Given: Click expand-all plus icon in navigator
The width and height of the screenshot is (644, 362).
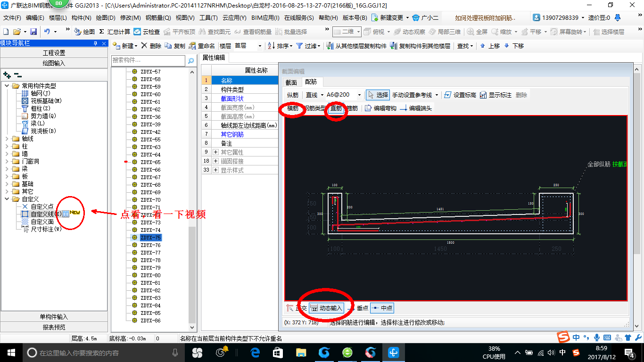Looking at the screenshot, I should tap(7, 74).
